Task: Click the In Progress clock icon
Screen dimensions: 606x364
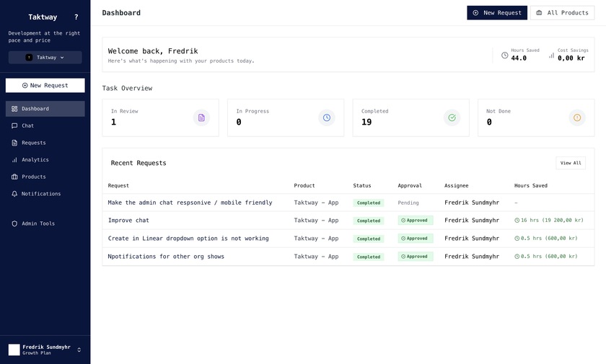Action: click(327, 117)
